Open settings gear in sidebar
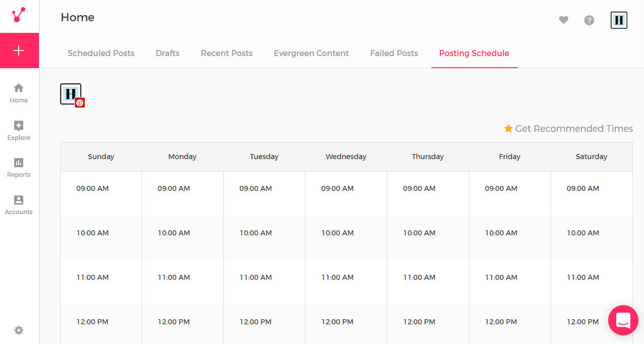644x344 pixels. [19, 330]
